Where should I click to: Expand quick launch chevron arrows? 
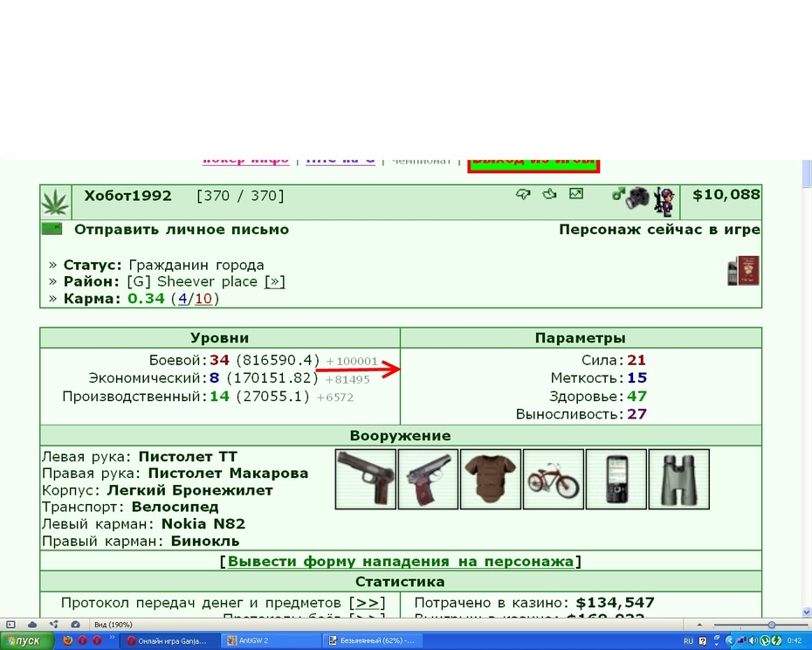point(112,637)
